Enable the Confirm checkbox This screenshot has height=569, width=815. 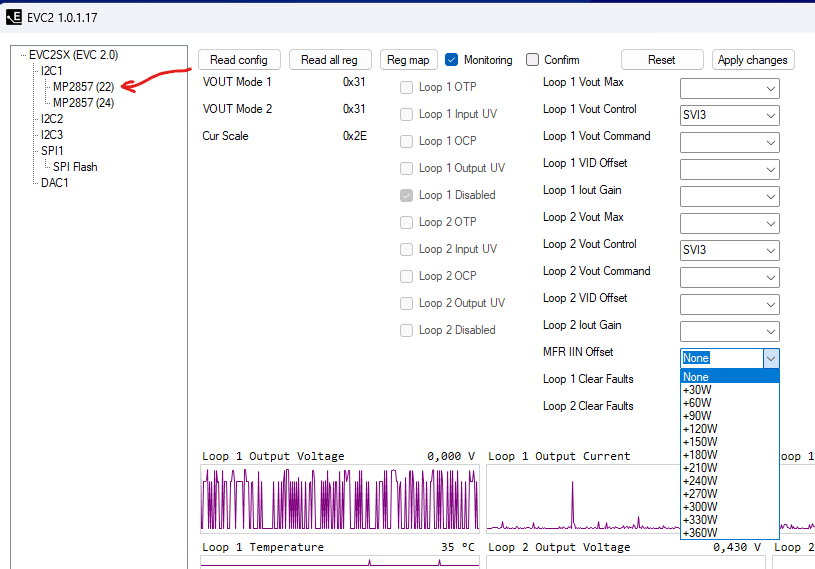(x=532, y=60)
